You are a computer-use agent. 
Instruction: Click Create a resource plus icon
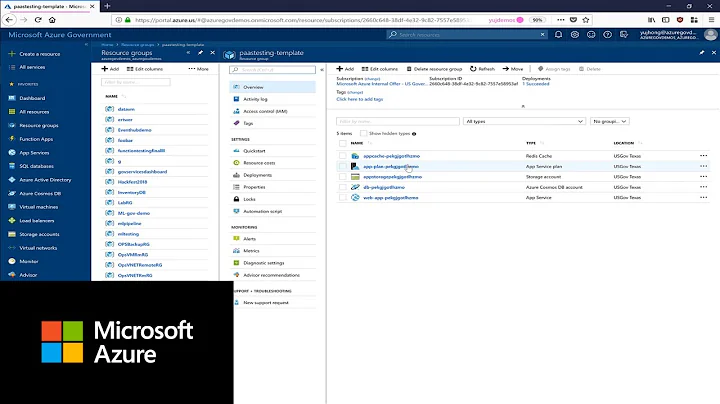point(12,54)
